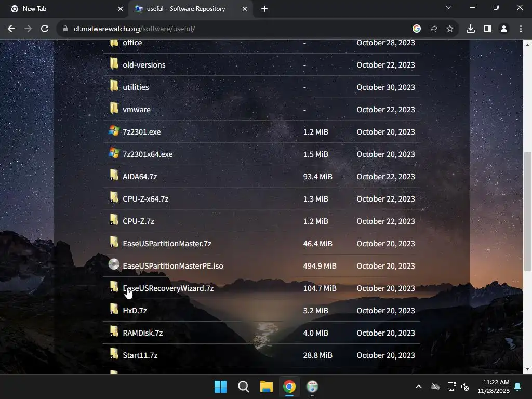Click the 7z2301.exe Windows icon
532x399 pixels.
pyautogui.click(x=114, y=131)
